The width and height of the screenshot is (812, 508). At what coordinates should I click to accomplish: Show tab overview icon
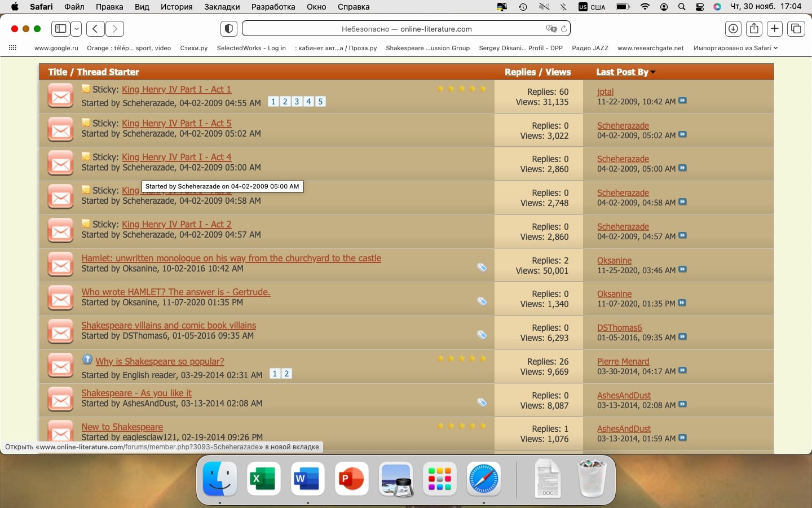(796, 29)
